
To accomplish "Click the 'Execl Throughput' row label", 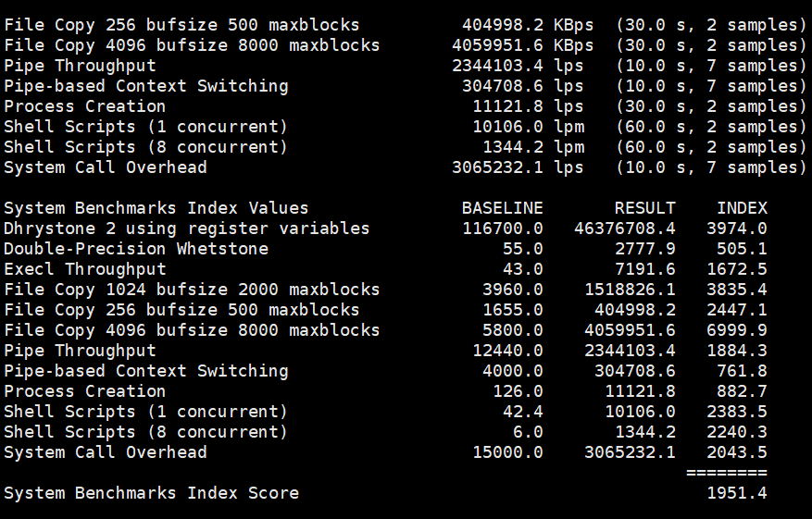I will 85,269.
